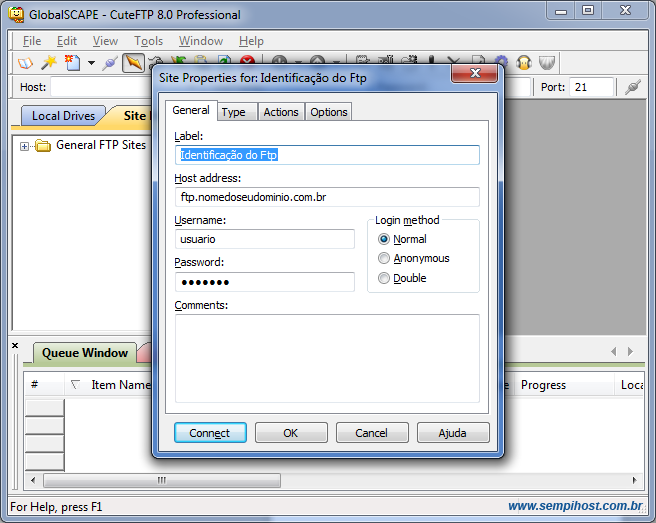This screenshot has width=656, height=523.
Task: Click the Connect button
Action: pyautogui.click(x=210, y=433)
